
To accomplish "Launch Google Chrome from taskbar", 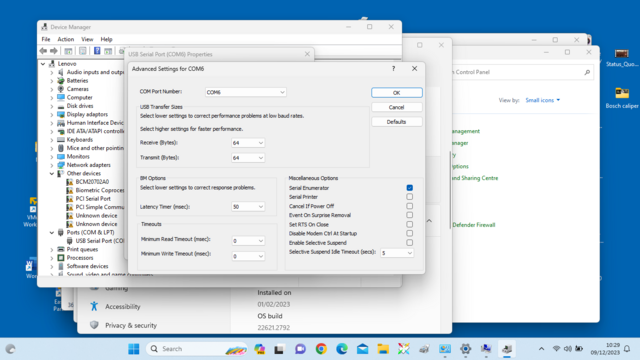I will pyautogui.click(x=321, y=349).
